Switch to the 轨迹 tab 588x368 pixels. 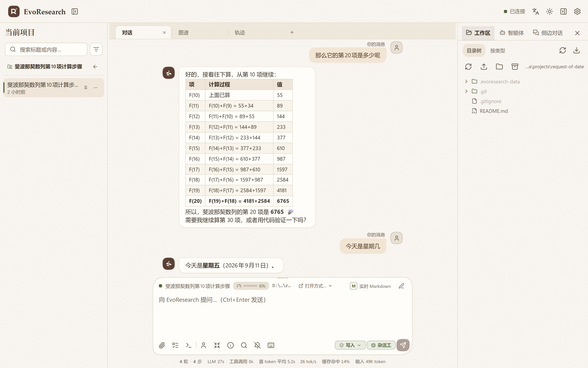[240, 32]
